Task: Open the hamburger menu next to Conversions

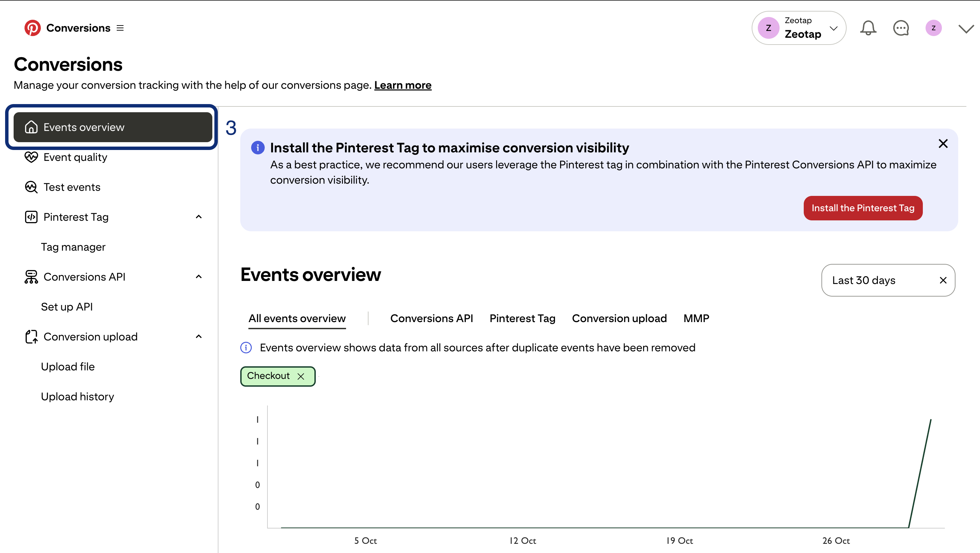Action: click(x=120, y=28)
